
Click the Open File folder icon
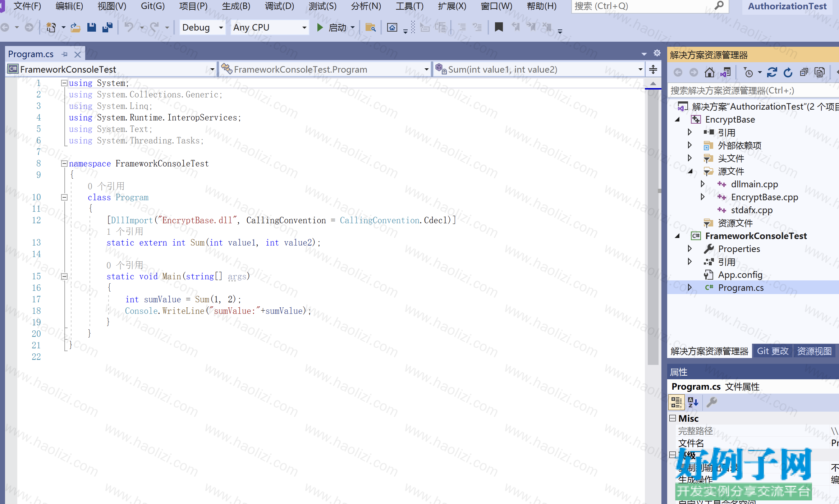pyautogui.click(x=75, y=27)
